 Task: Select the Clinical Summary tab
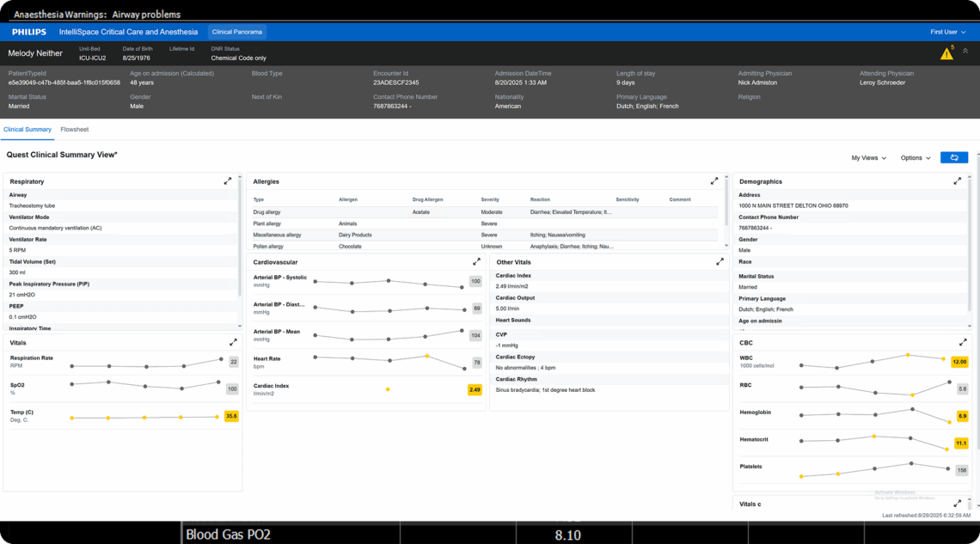[28, 130]
